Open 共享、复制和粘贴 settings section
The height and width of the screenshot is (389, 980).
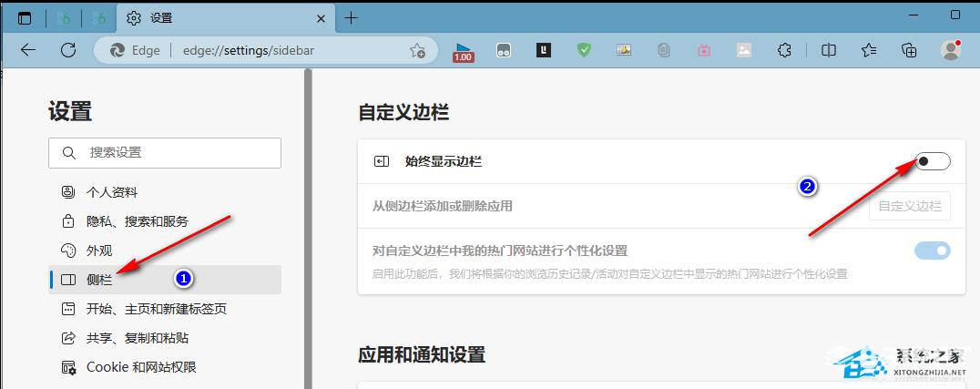(x=165, y=338)
